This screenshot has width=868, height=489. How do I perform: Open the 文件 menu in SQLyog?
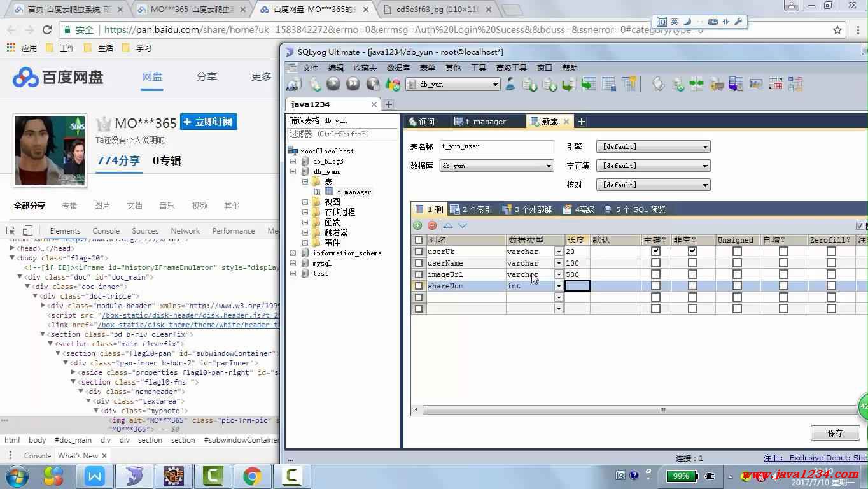point(310,68)
